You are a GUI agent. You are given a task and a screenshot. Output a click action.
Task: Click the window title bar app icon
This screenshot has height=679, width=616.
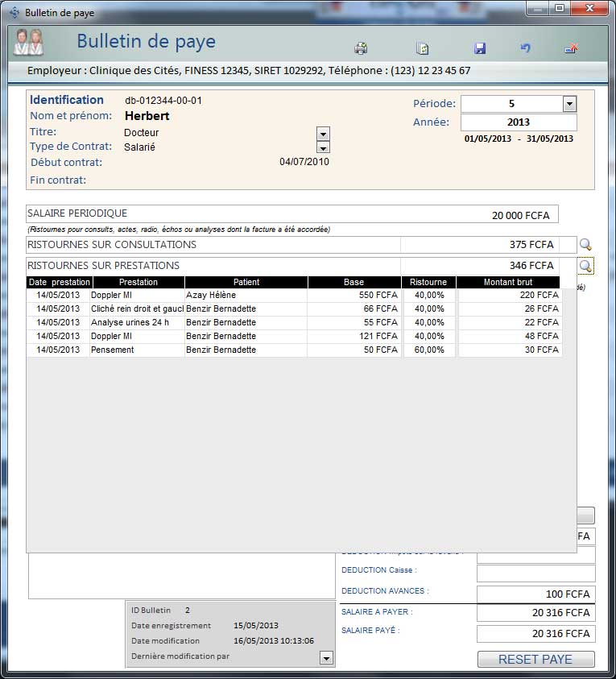[x=14, y=13]
